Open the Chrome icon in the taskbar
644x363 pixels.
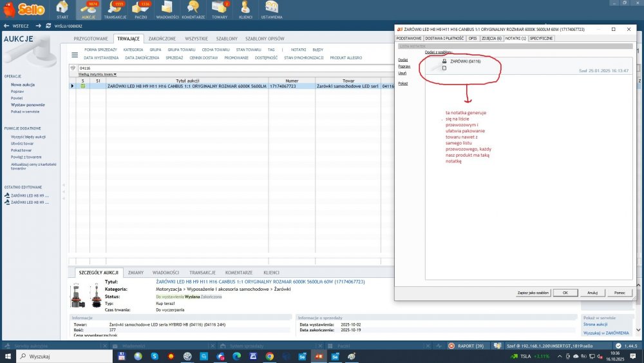pyautogui.click(x=269, y=357)
